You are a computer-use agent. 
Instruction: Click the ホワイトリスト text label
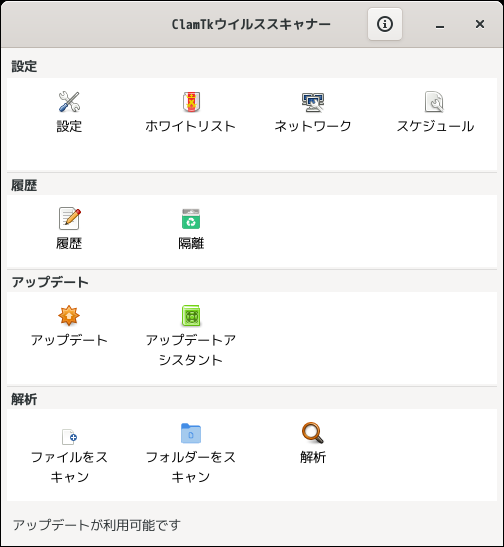click(190, 126)
